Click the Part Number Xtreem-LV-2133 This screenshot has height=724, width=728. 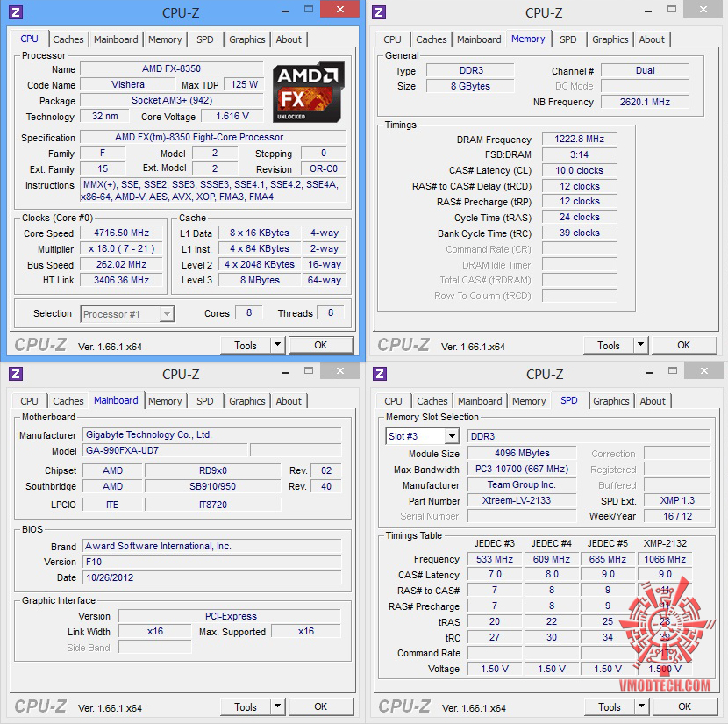(521, 500)
